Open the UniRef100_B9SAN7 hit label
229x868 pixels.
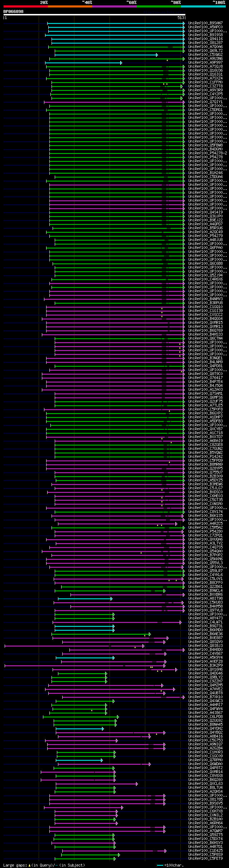coord(205,23)
